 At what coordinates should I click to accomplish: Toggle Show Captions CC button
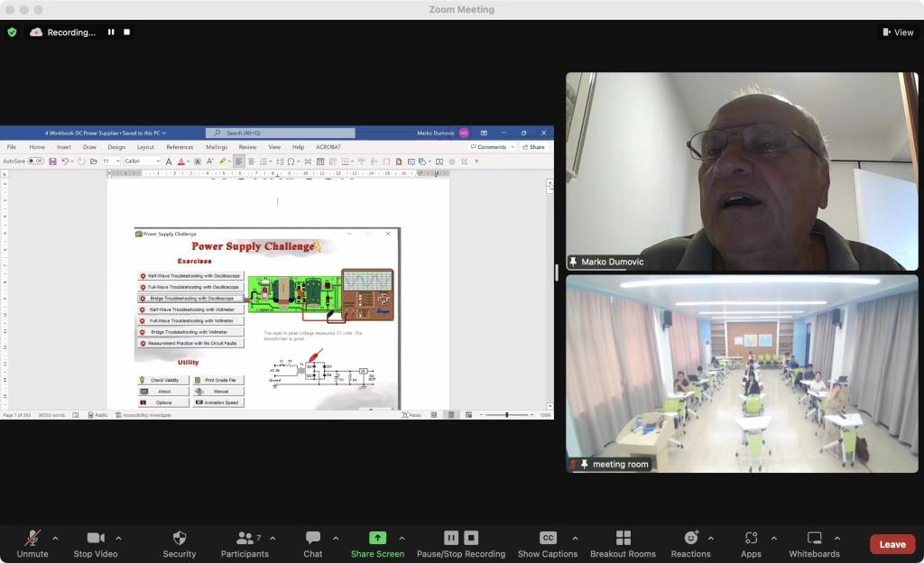(547, 539)
